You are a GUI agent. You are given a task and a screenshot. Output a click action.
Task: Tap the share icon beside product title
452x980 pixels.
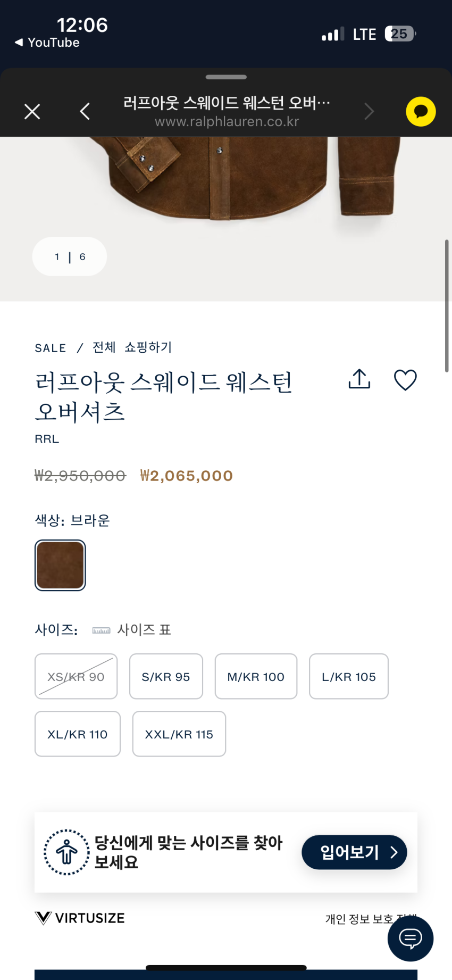click(x=359, y=379)
